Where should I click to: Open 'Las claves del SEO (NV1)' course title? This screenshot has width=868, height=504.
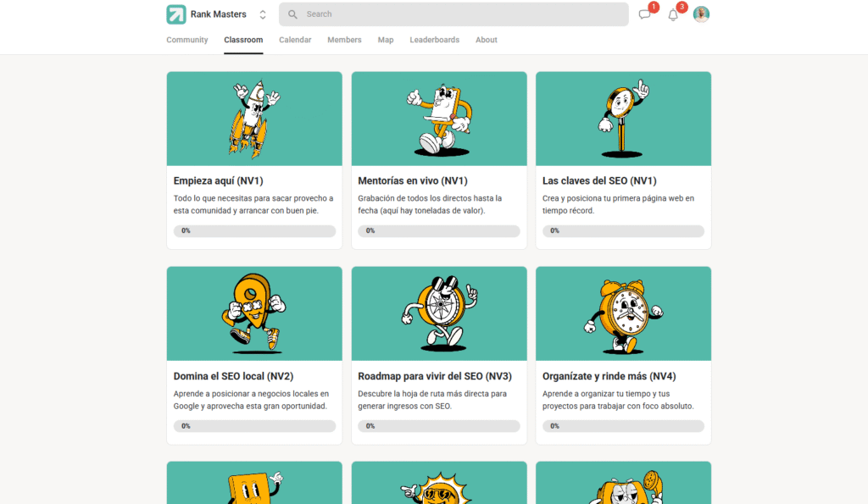(599, 180)
